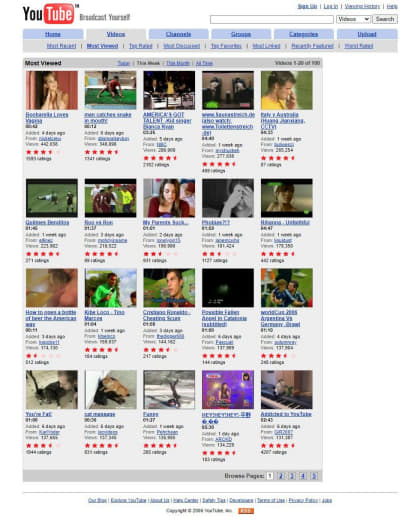Click the orange RSS icon in footer
Screen dimensions: 420x520
tap(246, 511)
